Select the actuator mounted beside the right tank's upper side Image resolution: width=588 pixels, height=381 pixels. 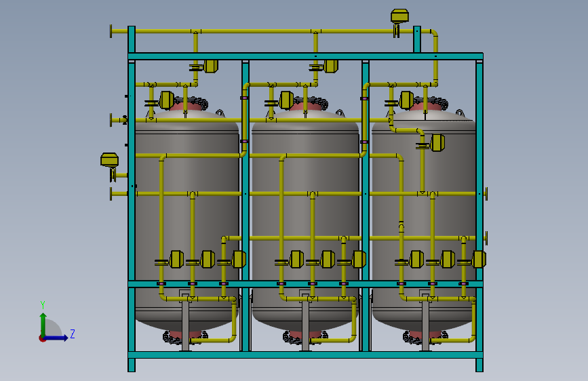pos(437,143)
